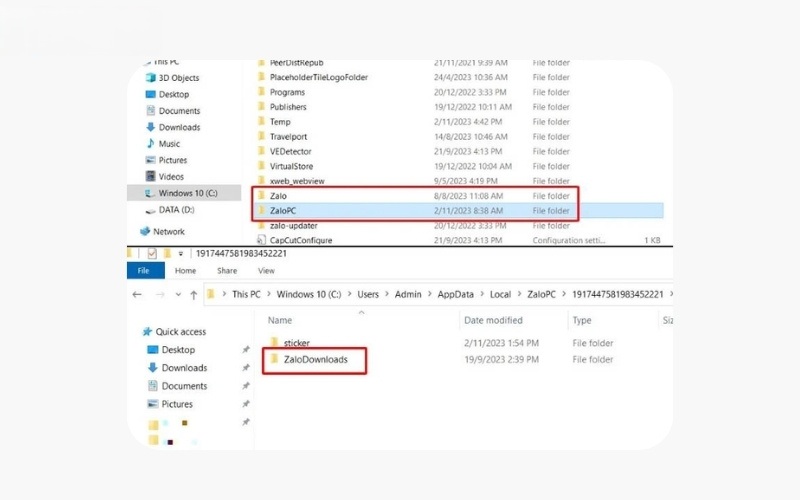Click the pin icon beside Quick access Desktop
The height and width of the screenshot is (500, 800).
tap(246, 349)
